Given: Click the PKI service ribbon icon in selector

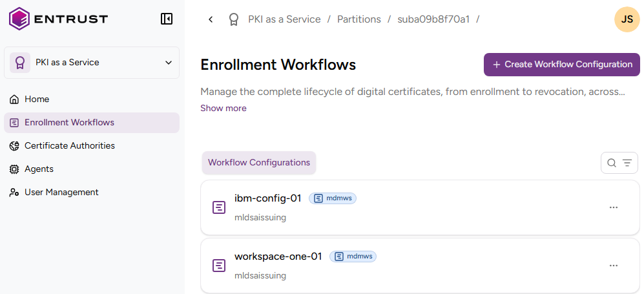Looking at the screenshot, I should [20, 63].
